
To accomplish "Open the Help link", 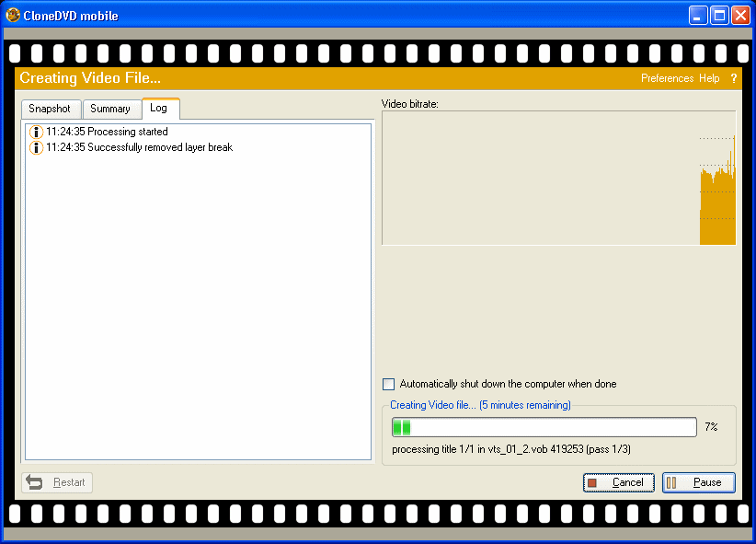I will pos(709,78).
